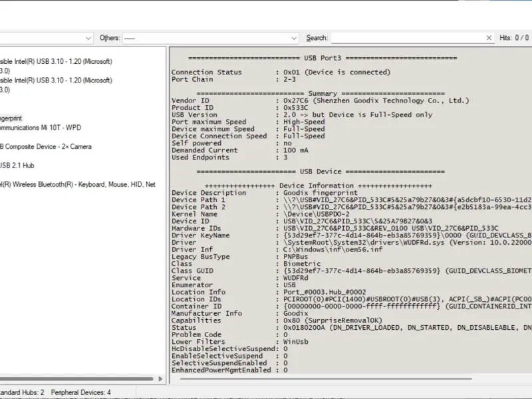Click the Device Description Goodix fingerprint value
This screenshot has height=399, width=532.
321,193
